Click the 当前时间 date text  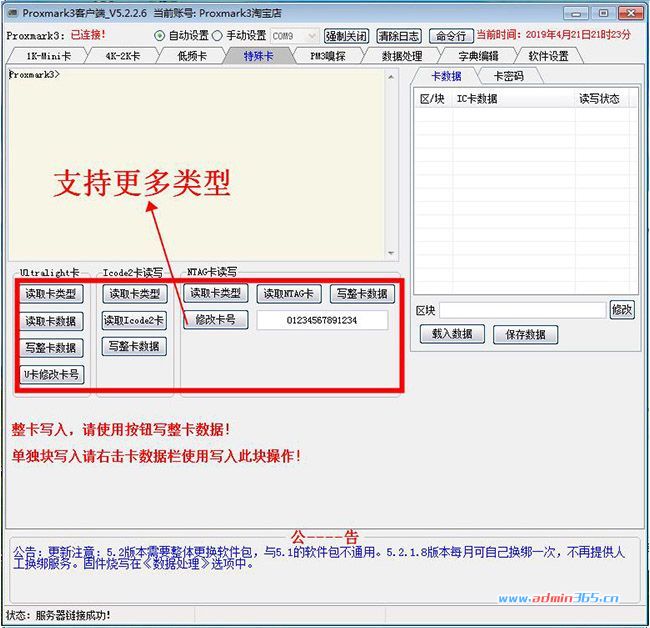[x=554, y=35]
